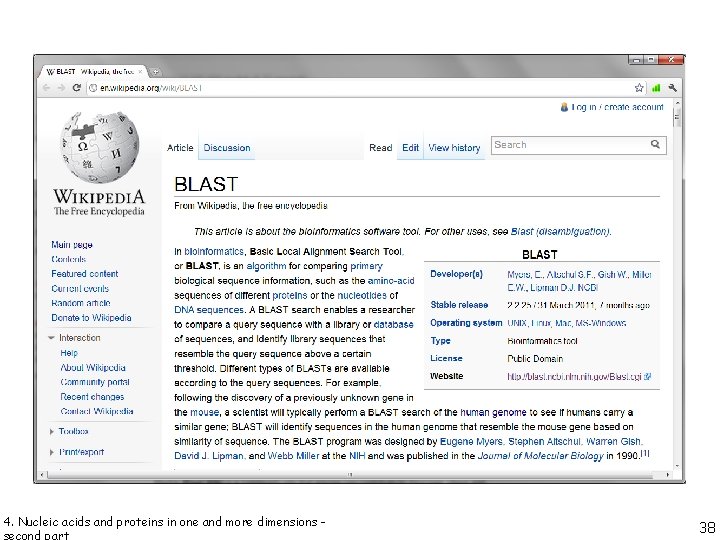Click the scroll down arrow
Image resolution: width=720 pixels, height=540 pixels.
coord(677,466)
